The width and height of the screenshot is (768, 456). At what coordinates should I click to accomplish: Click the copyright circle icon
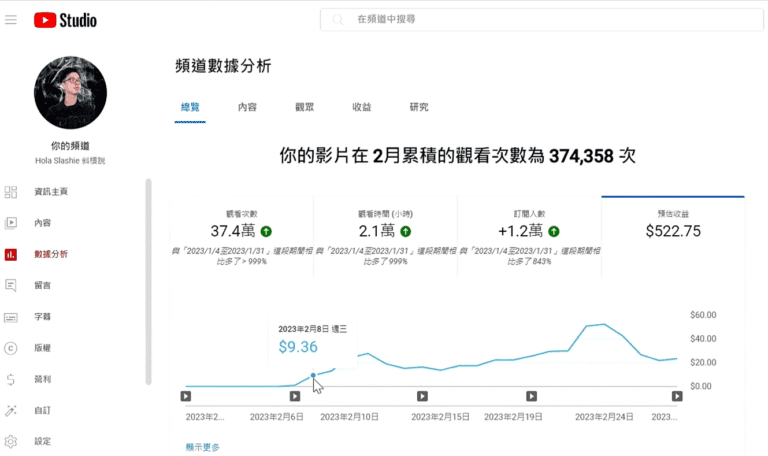click(x=11, y=348)
